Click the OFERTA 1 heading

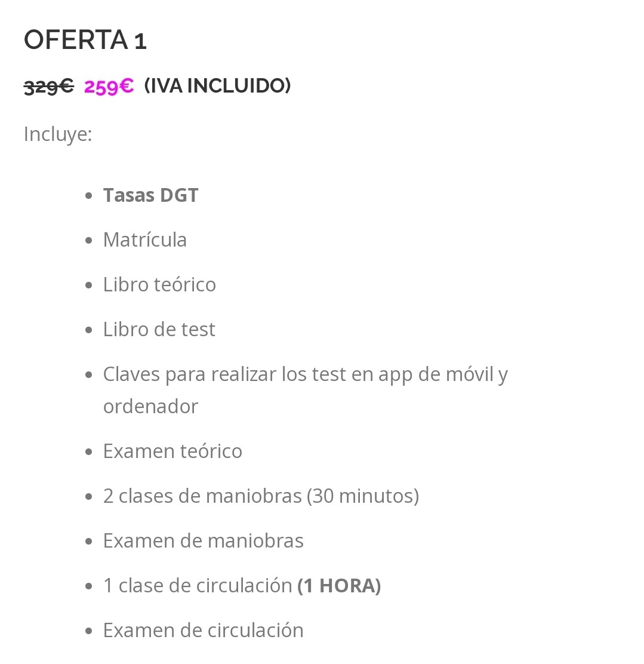[85, 40]
